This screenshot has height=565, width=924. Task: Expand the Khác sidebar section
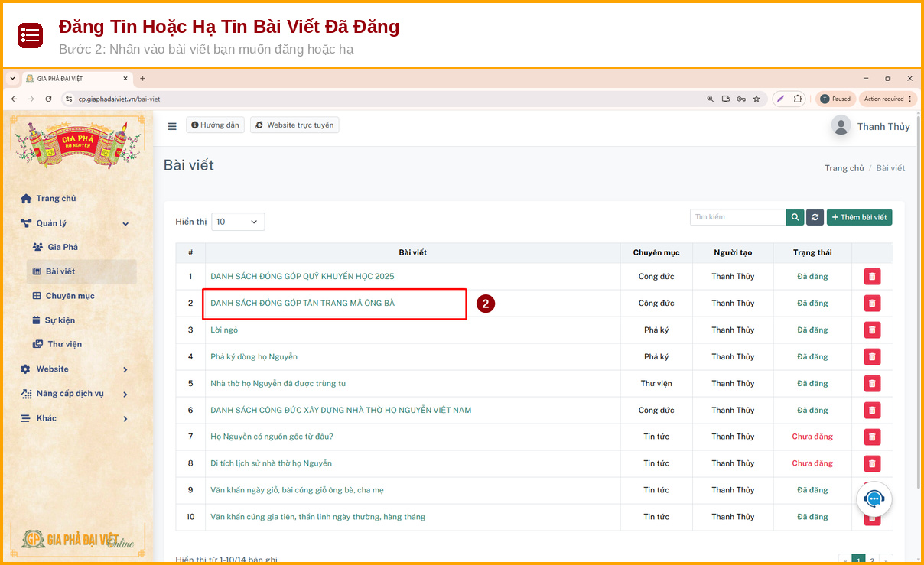click(75, 418)
